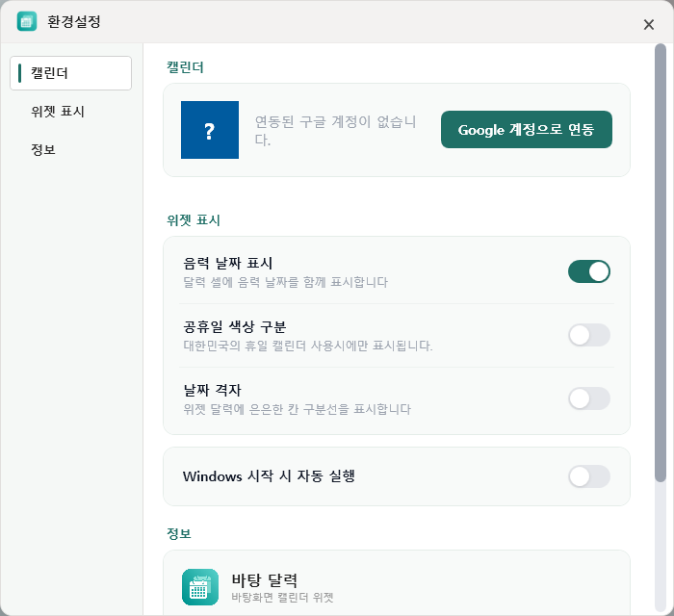
Task: Open the 정보 sidebar tab
Action: [70, 149]
